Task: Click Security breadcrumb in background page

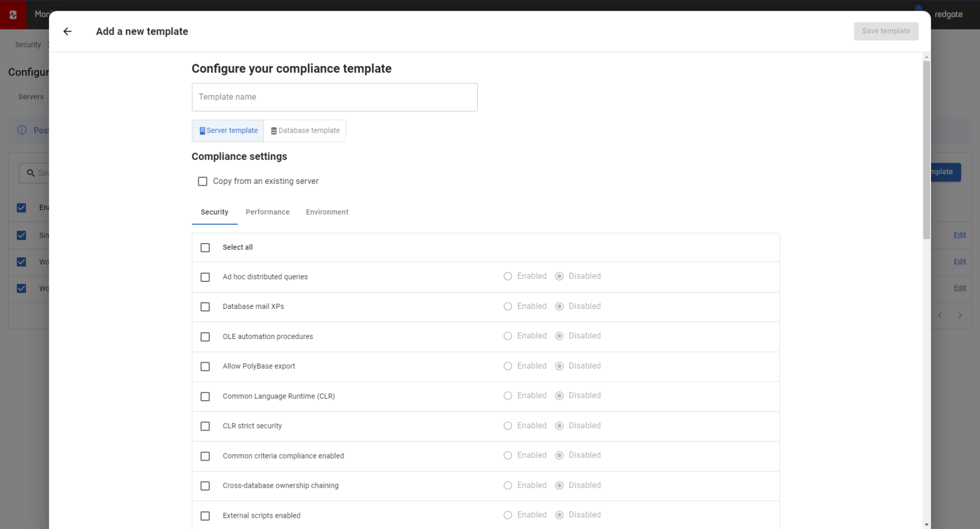Action: click(x=28, y=45)
